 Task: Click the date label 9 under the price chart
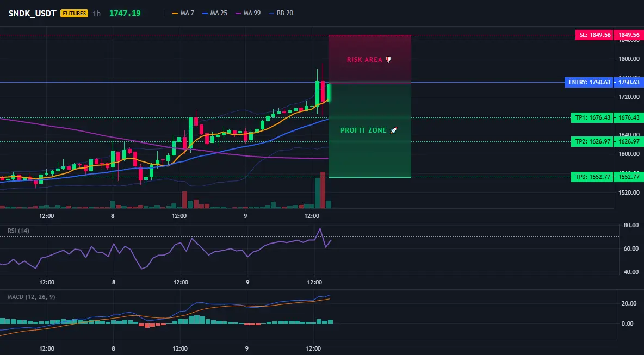(245, 216)
